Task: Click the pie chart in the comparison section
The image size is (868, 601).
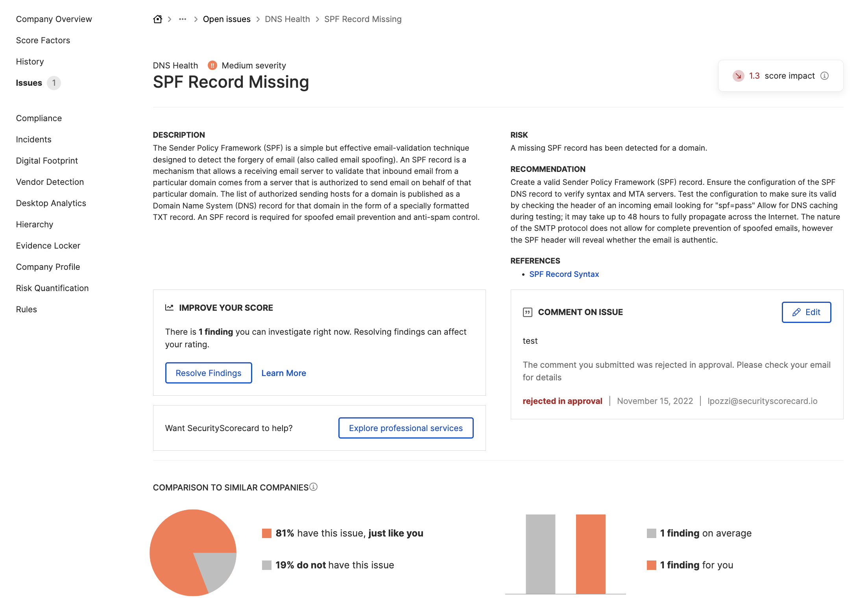Action: pyautogui.click(x=193, y=553)
